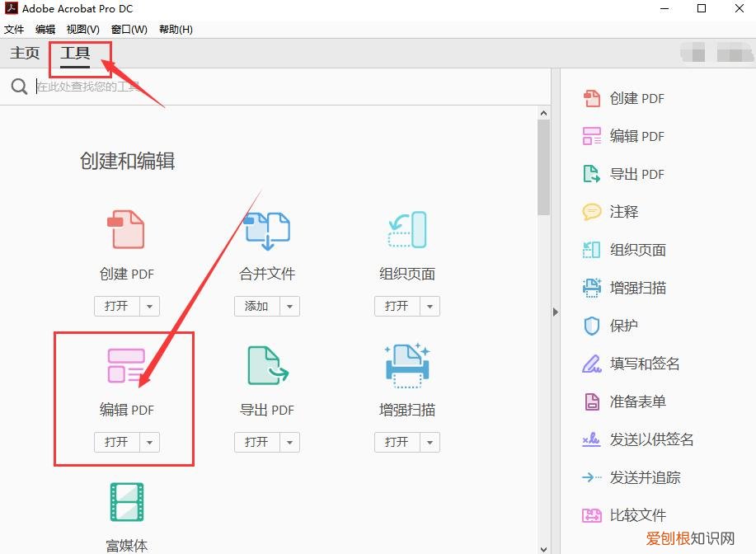This screenshot has height=554, width=756.
Task: Click 打开 button under 导出 PDF
Action: [x=257, y=442]
